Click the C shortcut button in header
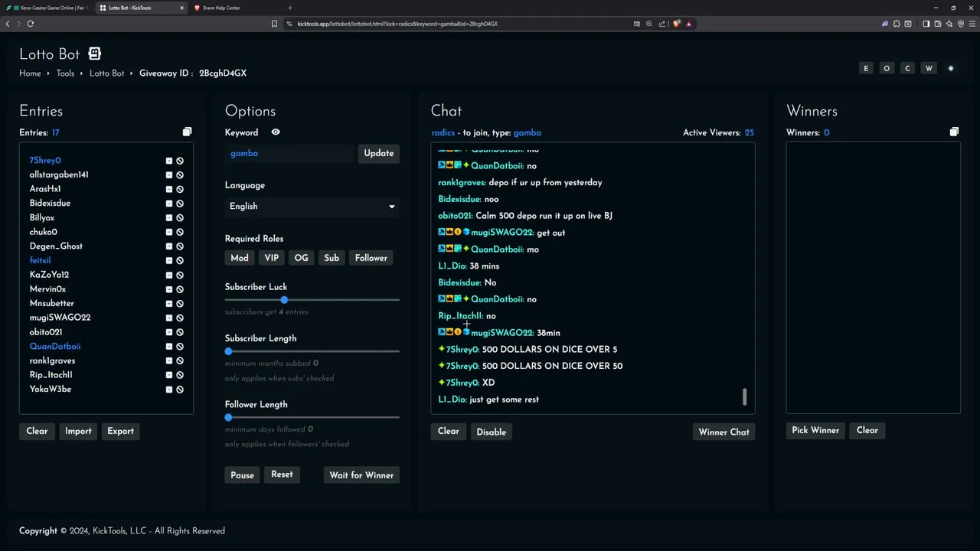 (907, 68)
